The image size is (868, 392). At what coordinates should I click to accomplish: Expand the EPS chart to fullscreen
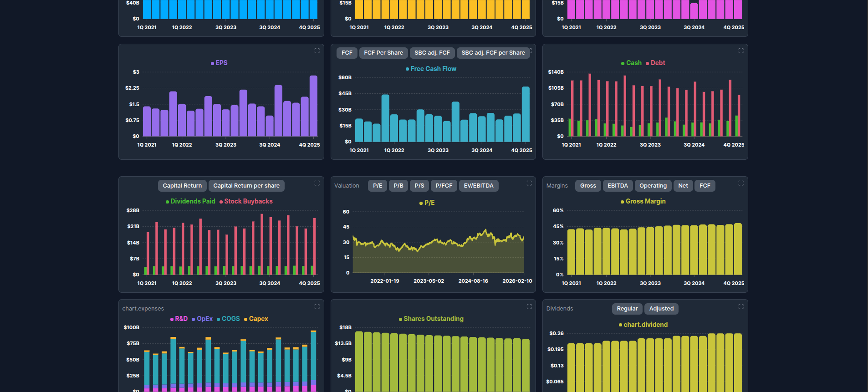pos(317,51)
